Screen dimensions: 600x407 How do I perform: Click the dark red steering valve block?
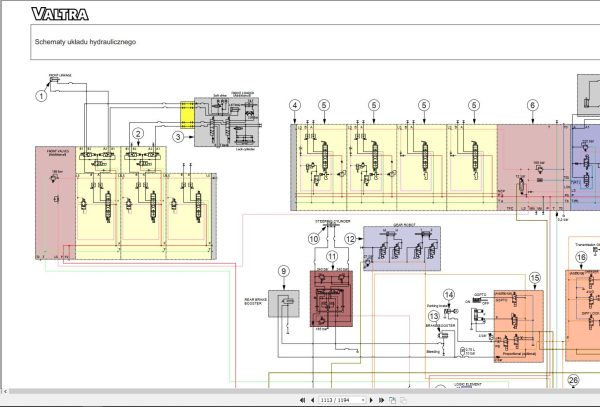coord(330,300)
